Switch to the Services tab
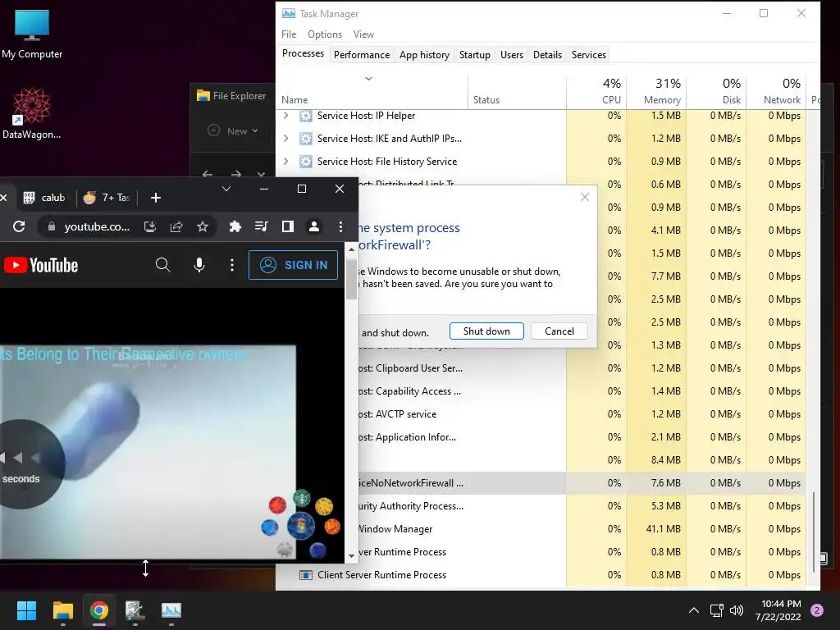This screenshot has height=630, width=840. tap(589, 55)
